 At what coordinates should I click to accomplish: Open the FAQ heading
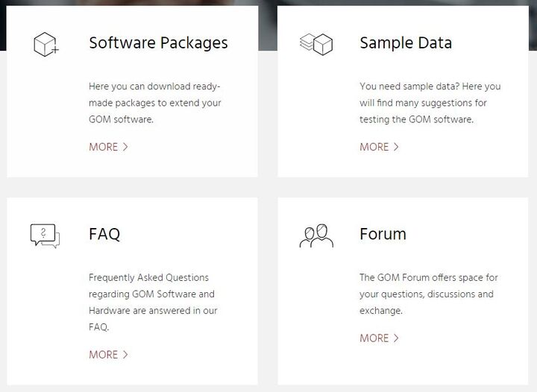(104, 234)
